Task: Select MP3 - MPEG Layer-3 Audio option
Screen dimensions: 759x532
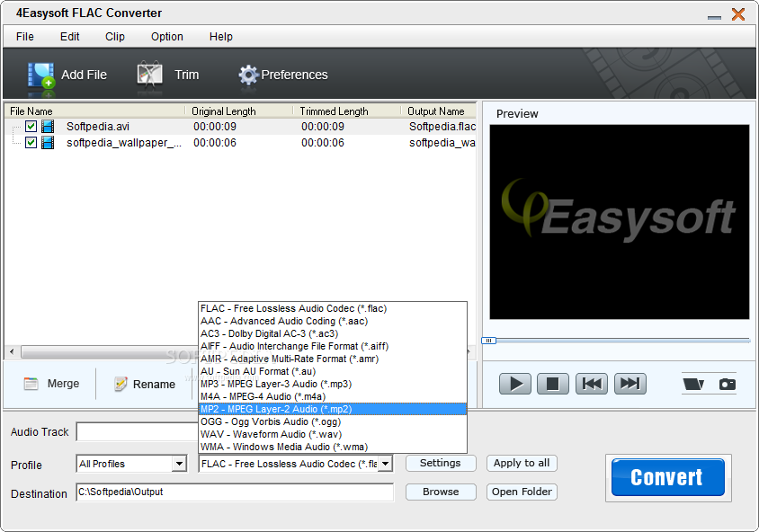Action: coord(333,384)
